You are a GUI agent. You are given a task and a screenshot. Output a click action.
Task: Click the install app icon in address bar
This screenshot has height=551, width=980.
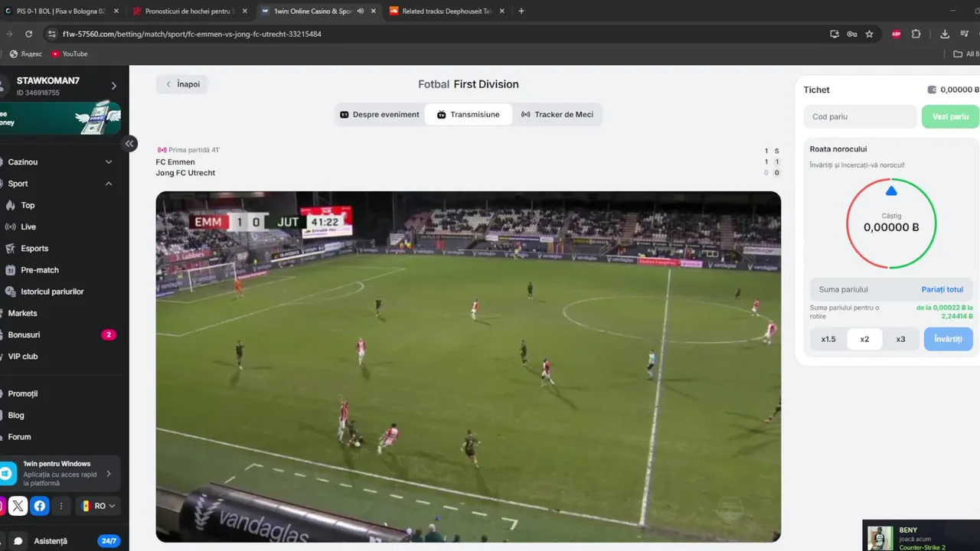click(835, 34)
